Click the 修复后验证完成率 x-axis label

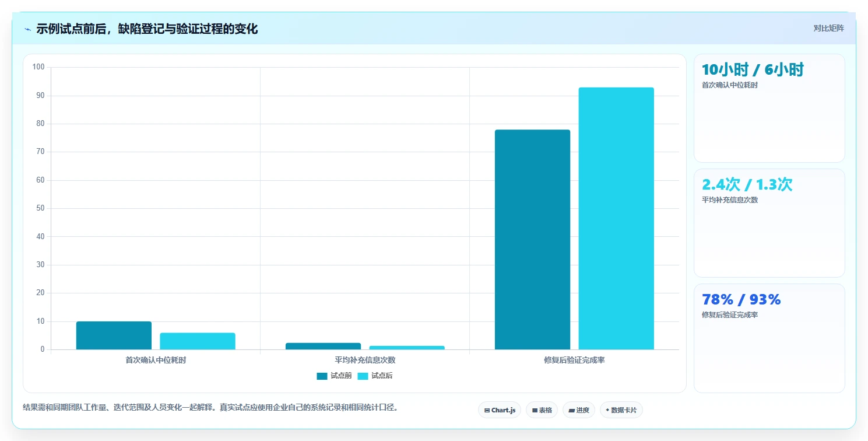click(x=574, y=360)
